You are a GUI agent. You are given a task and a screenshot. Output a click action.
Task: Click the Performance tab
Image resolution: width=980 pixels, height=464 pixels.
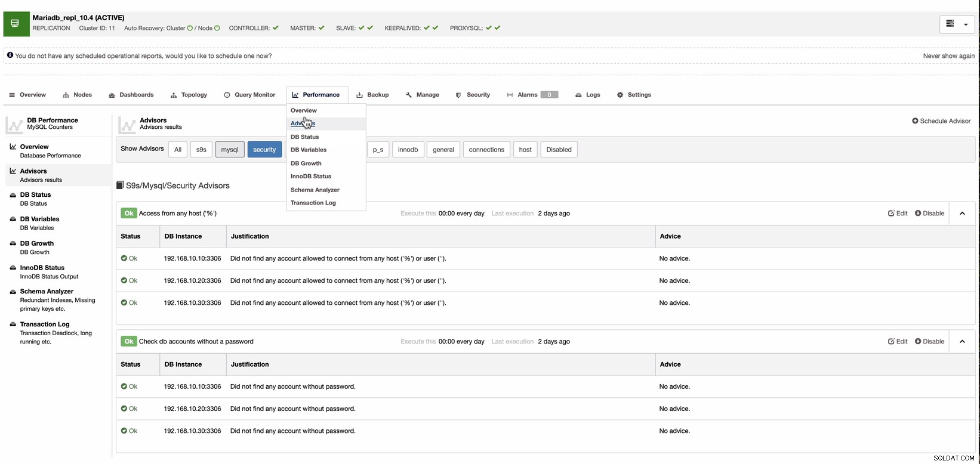pos(316,95)
